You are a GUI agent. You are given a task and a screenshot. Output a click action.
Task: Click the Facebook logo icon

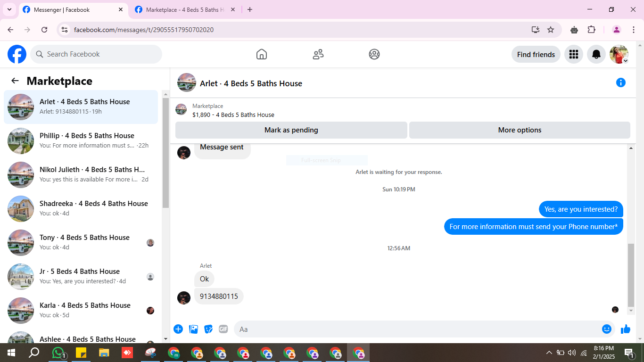[17, 54]
